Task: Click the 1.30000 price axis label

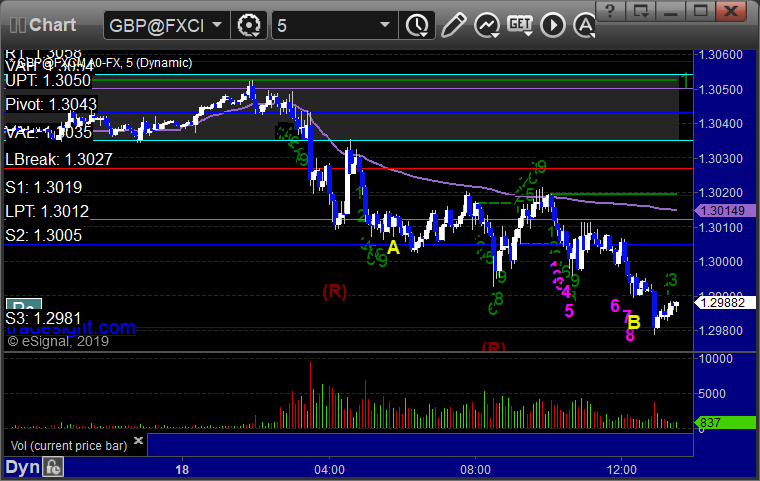Action: (721, 262)
